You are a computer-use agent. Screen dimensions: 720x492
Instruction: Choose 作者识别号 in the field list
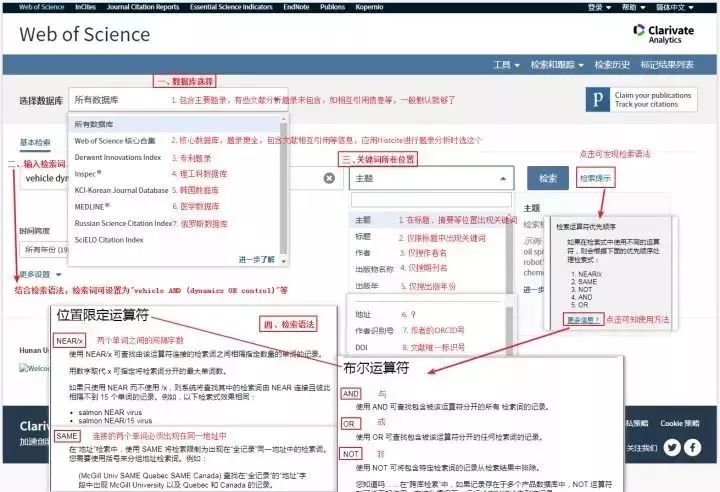click(x=374, y=331)
